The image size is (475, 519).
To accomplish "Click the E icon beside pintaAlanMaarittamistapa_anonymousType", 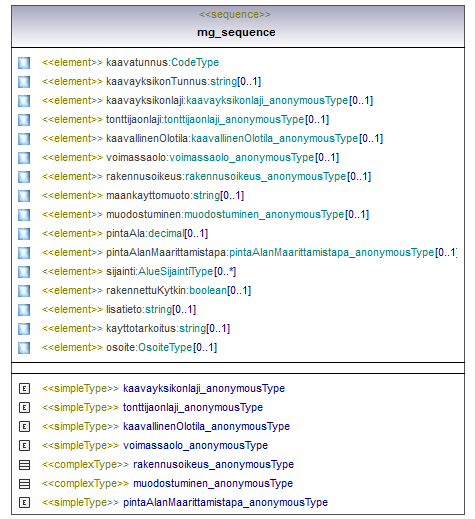I will tap(24, 503).
